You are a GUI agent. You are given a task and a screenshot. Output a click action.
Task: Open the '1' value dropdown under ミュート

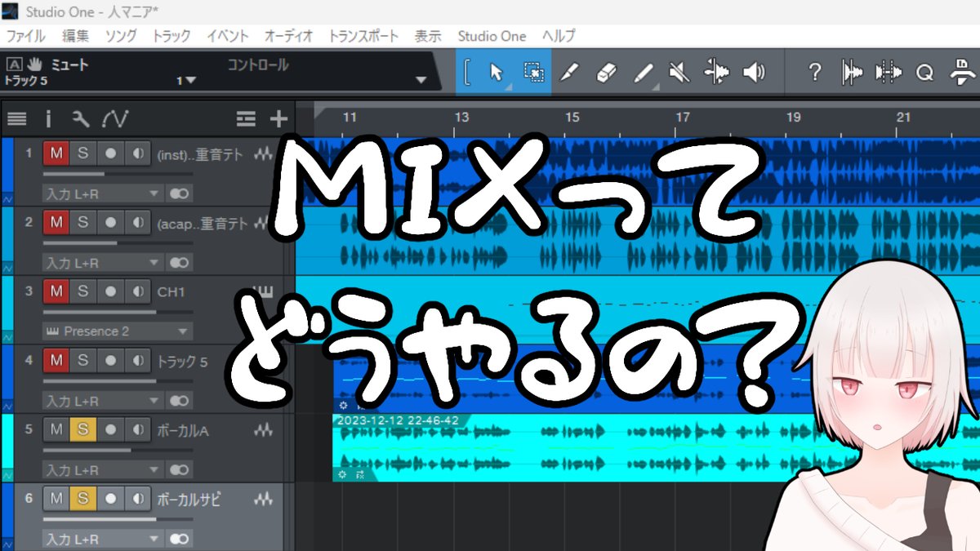point(187,80)
